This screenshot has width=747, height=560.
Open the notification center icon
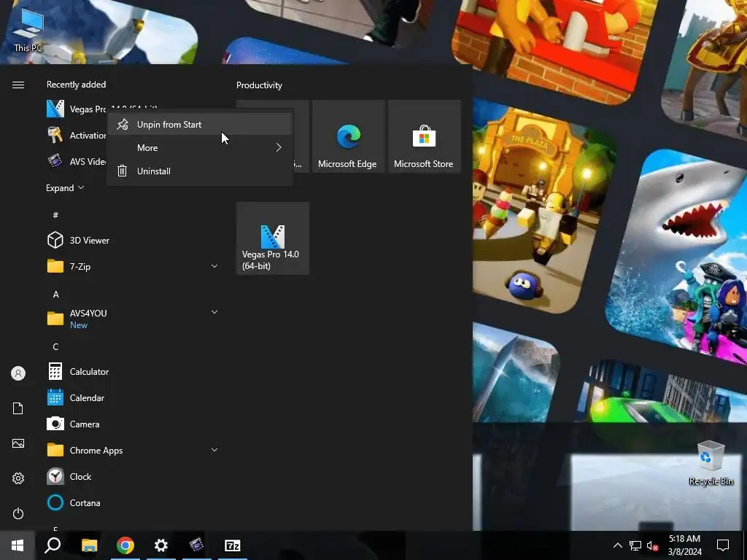[723, 545]
